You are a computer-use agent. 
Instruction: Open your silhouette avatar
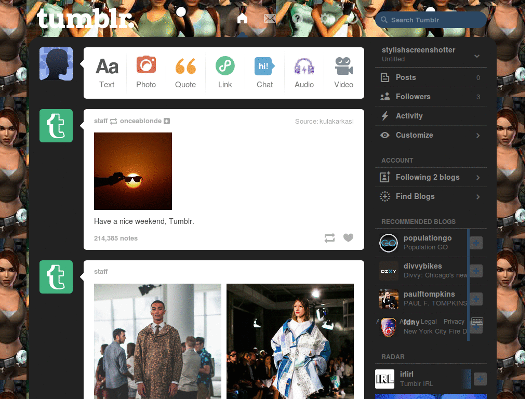coord(56,64)
